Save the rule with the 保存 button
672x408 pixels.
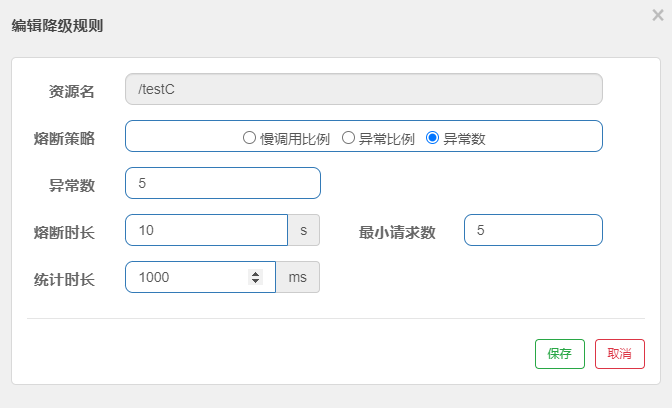point(559,354)
